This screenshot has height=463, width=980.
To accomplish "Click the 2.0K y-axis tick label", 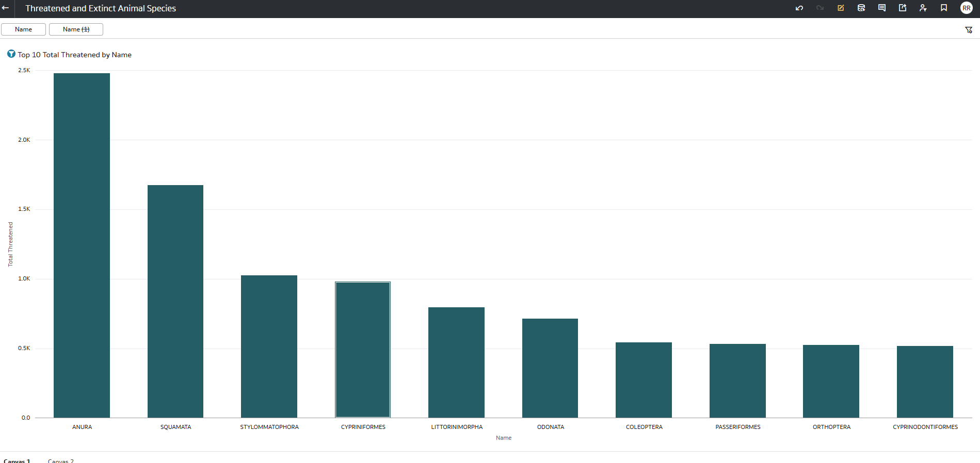I will click(x=24, y=140).
